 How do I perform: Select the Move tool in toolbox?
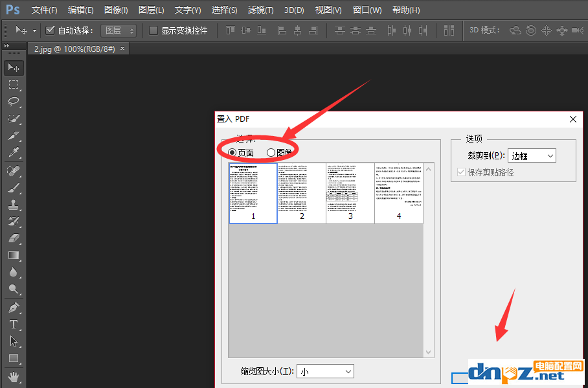pos(14,68)
